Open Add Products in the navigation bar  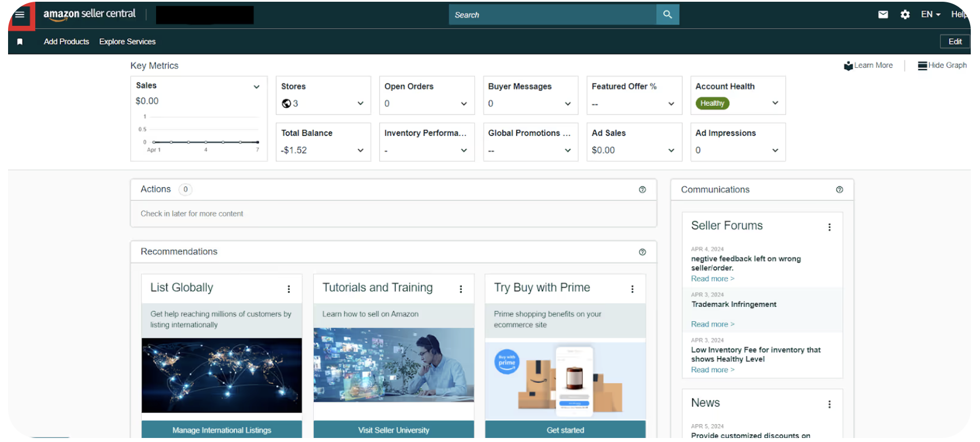[x=66, y=41]
